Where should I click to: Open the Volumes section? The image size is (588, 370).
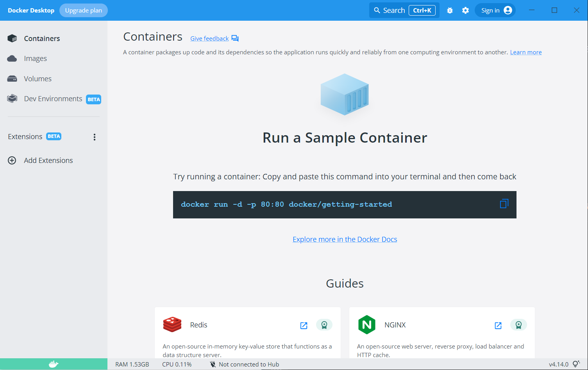pyautogui.click(x=38, y=79)
